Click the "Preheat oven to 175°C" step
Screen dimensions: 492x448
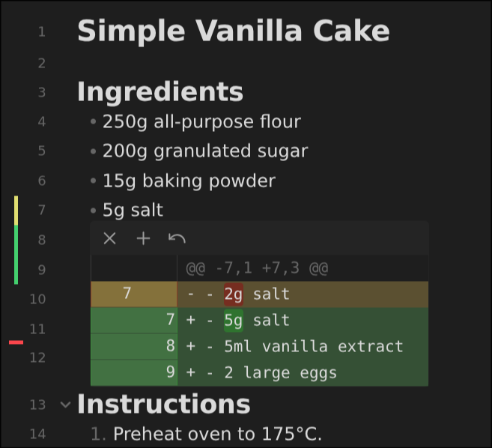216,433
